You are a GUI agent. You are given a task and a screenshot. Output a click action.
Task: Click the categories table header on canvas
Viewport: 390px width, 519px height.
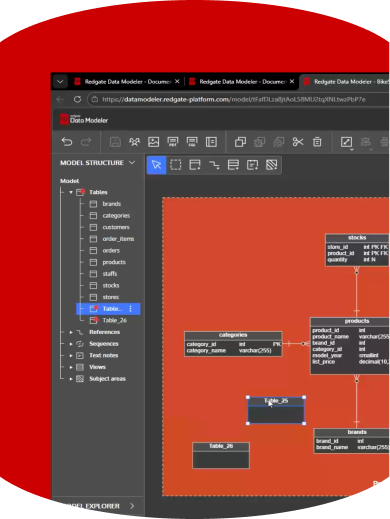[x=233, y=335]
